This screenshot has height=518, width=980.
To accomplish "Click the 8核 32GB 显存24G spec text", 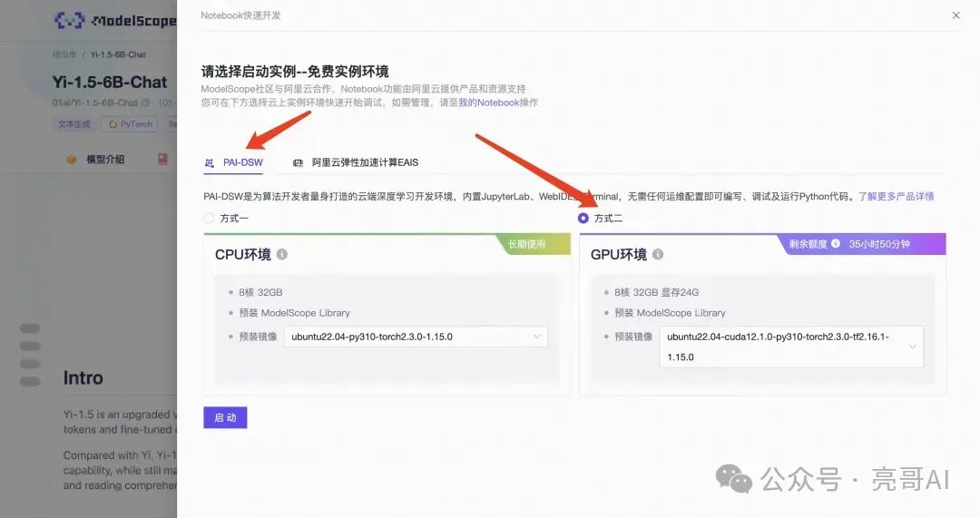I will click(x=656, y=292).
